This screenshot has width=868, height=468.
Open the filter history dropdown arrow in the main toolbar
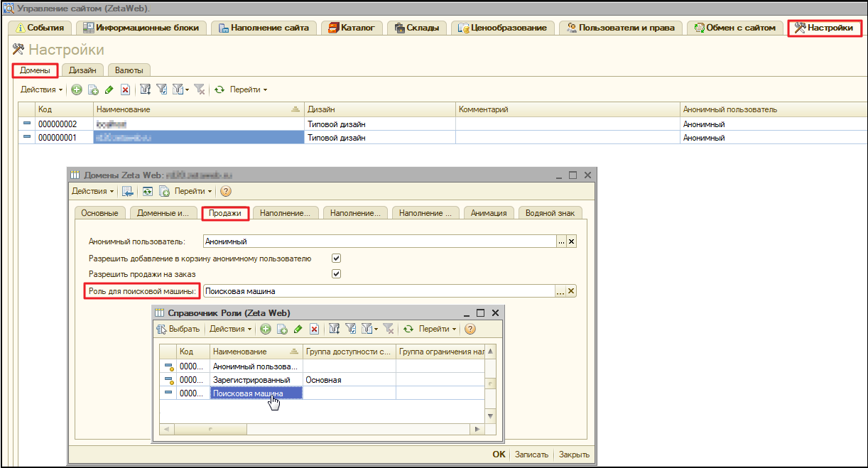click(x=187, y=89)
